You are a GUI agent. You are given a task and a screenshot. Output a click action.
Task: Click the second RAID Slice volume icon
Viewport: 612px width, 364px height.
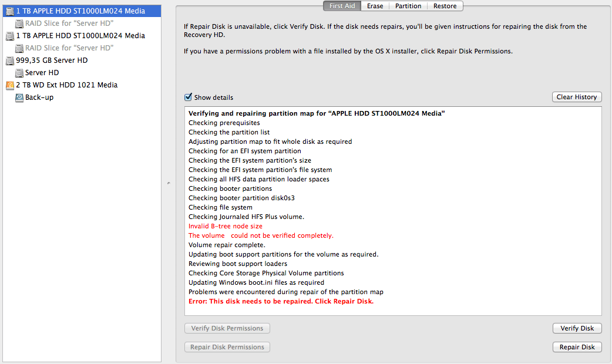click(19, 48)
